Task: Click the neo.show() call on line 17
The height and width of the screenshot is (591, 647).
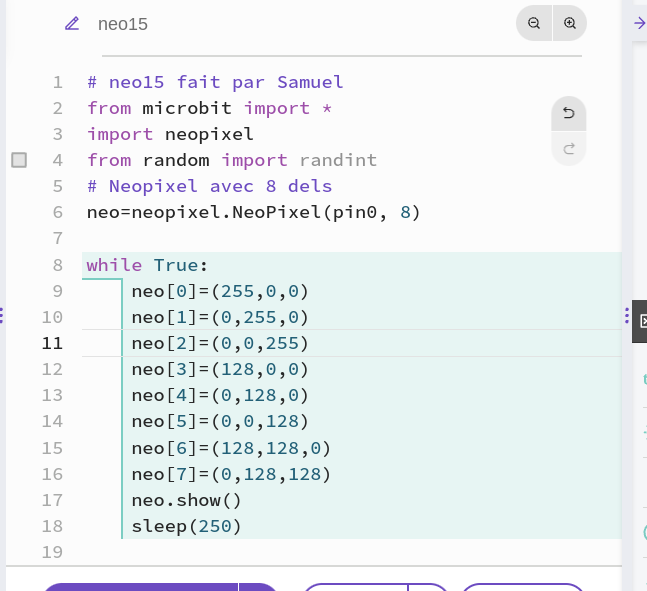Action: [x=186, y=500]
